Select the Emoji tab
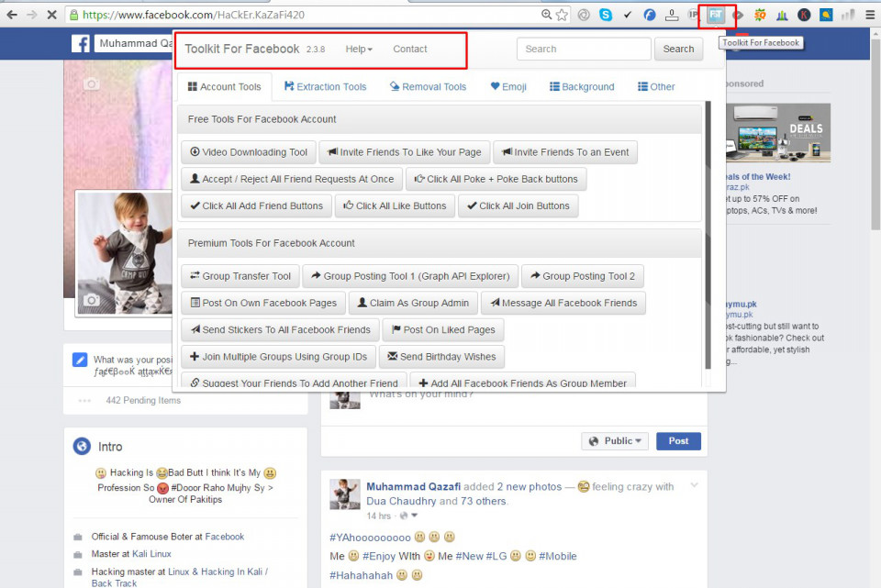 coord(508,87)
